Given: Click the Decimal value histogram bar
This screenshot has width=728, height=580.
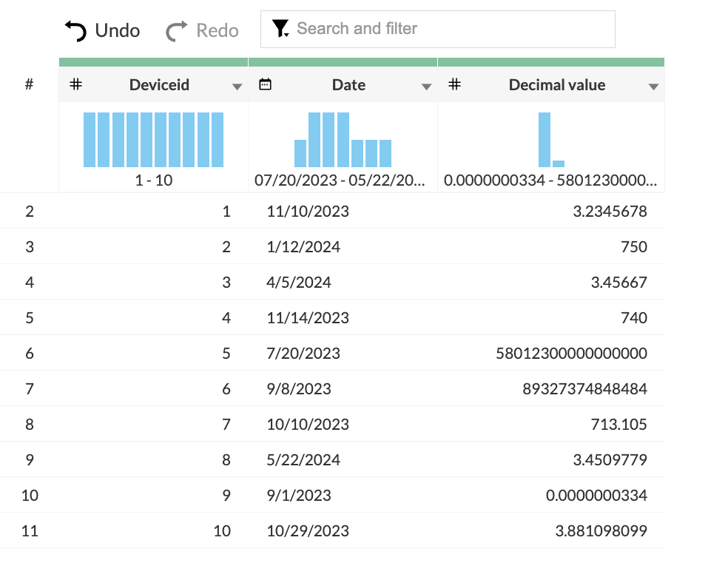Looking at the screenshot, I should coord(545,140).
